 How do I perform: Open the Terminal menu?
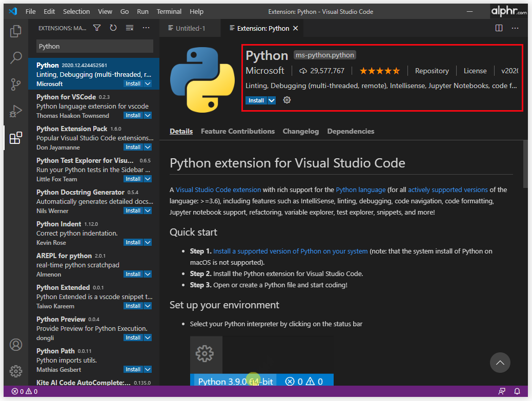tap(169, 12)
